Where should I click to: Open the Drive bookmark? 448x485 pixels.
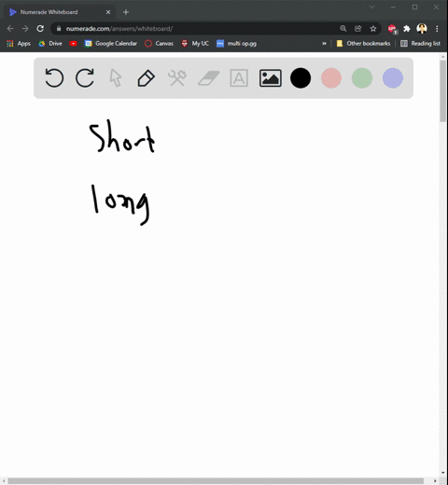[x=50, y=44]
